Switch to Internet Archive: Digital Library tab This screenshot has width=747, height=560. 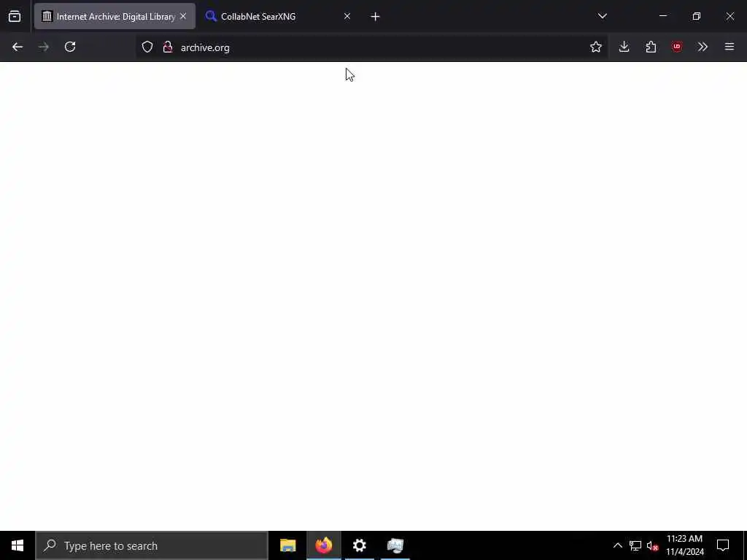tap(115, 16)
